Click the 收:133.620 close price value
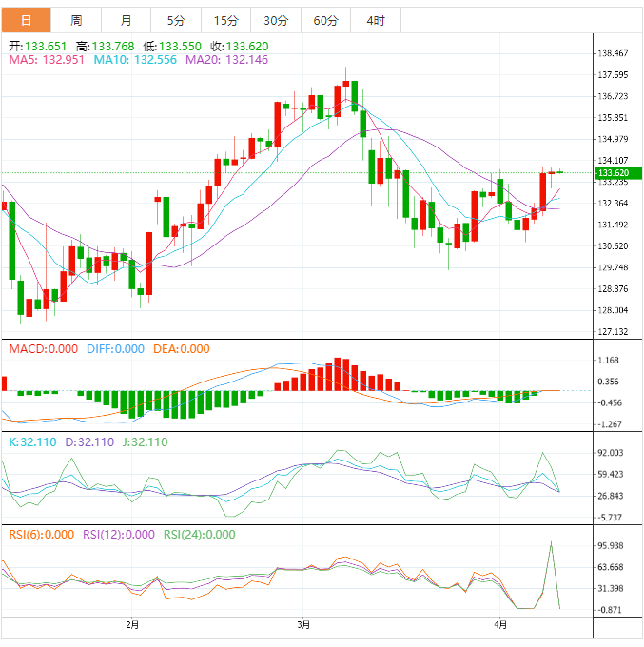Viewport: 644px width, 647px height. 240,47
